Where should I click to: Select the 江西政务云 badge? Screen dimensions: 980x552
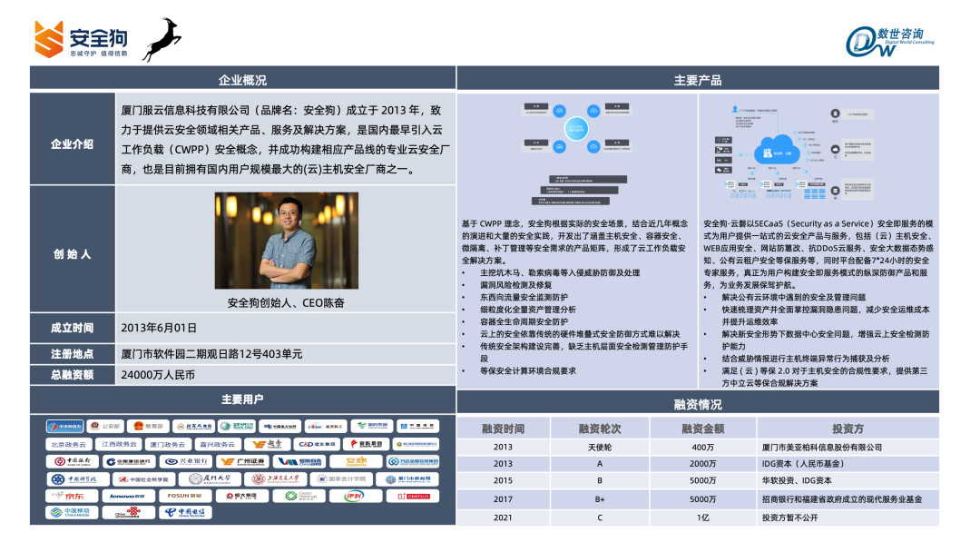(x=119, y=445)
